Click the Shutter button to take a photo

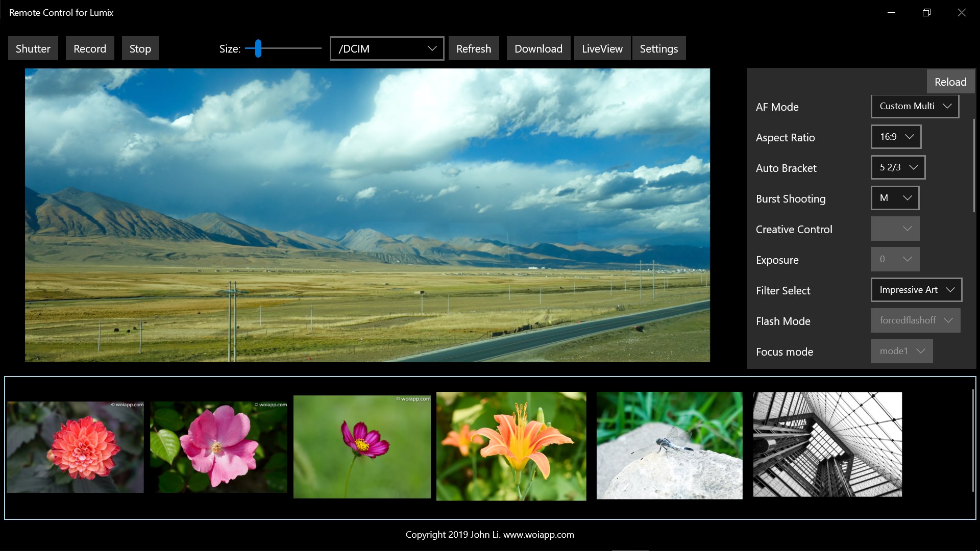pyautogui.click(x=33, y=48)
